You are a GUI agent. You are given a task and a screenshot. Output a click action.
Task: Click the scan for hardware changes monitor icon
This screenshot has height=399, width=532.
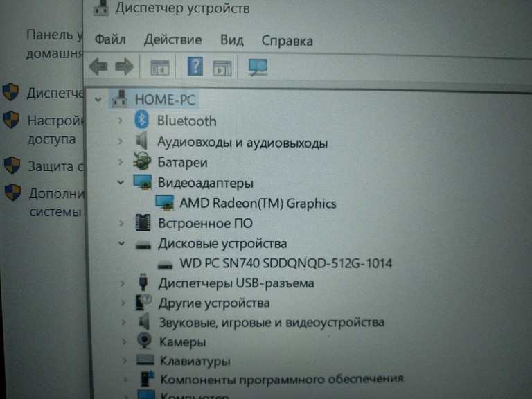[258, 67]
